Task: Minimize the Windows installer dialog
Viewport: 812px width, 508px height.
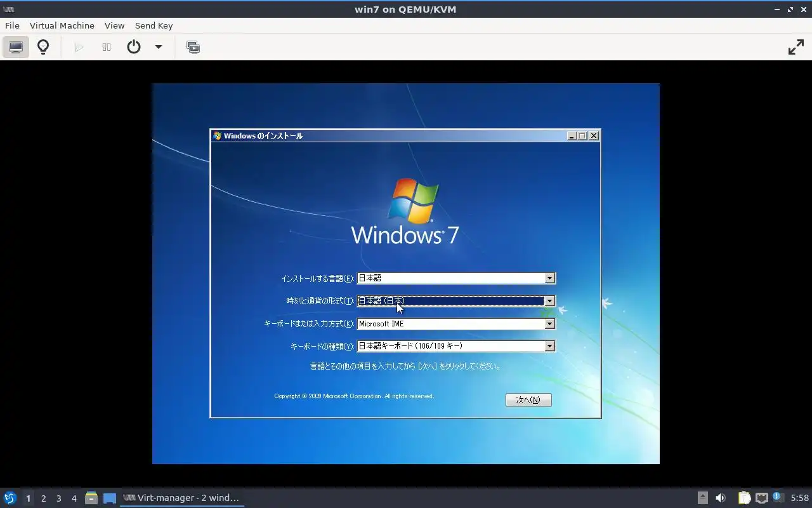Action: (572, 136)
